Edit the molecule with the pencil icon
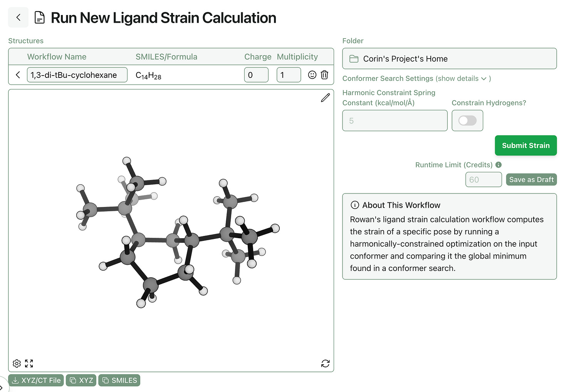 [x=325, y=98]
